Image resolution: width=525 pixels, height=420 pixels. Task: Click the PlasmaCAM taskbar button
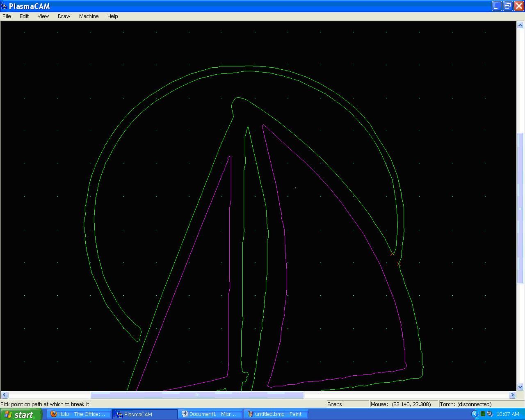[x=144, y=414]
